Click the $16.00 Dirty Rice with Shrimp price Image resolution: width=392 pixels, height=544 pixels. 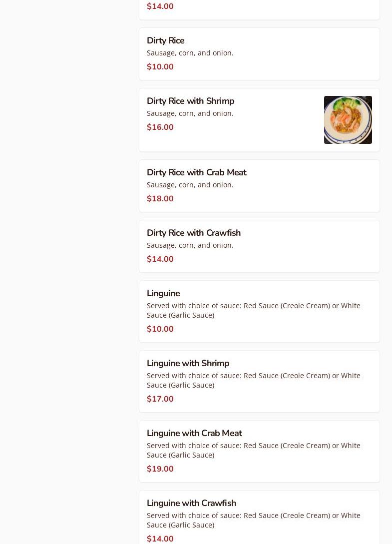(x=160, y=127)
